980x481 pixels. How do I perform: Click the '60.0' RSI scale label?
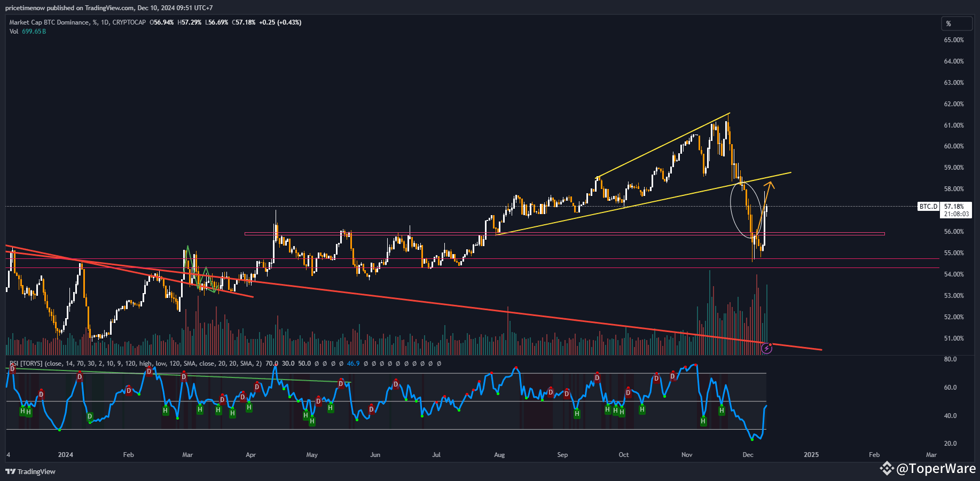950,388
